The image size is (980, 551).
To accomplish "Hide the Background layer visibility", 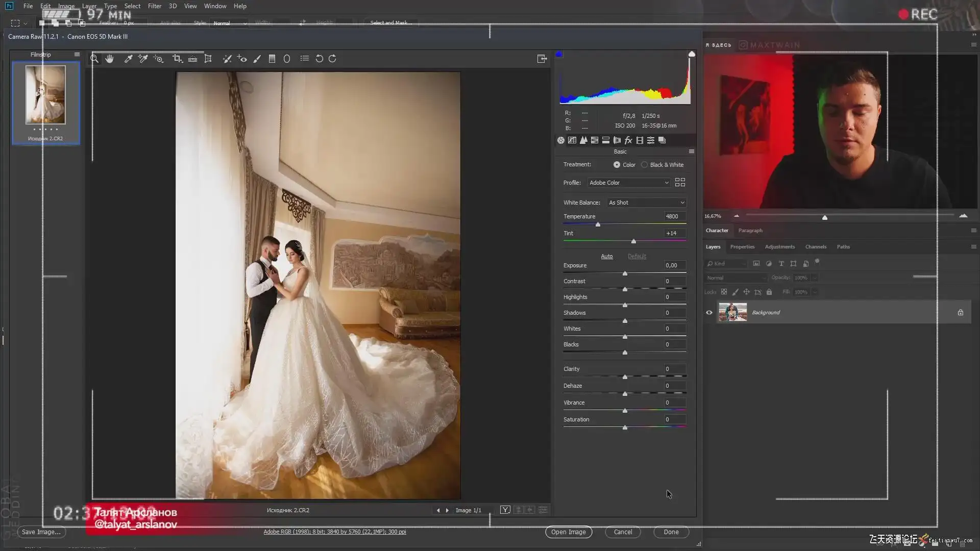I will click(709, 313).
